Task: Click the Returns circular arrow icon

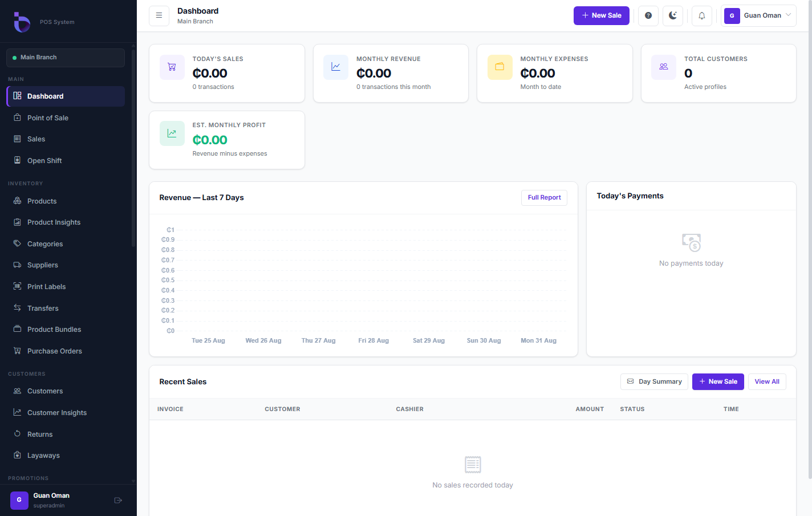Action: click(x=17, y=434)
